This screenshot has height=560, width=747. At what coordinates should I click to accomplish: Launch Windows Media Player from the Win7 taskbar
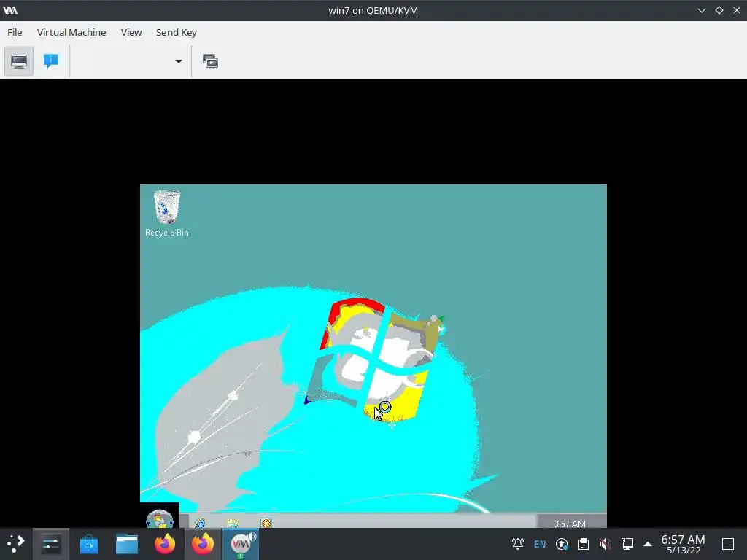pyautogui.click(x=266, y=523)
